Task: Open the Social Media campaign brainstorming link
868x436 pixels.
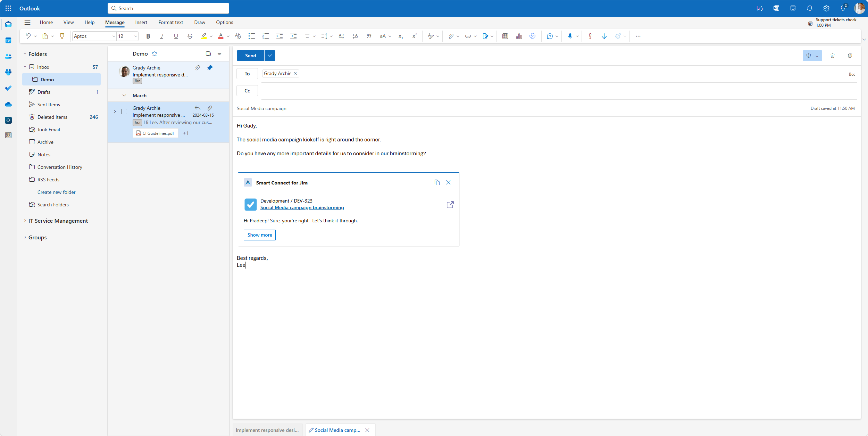Action: point(302,207)
